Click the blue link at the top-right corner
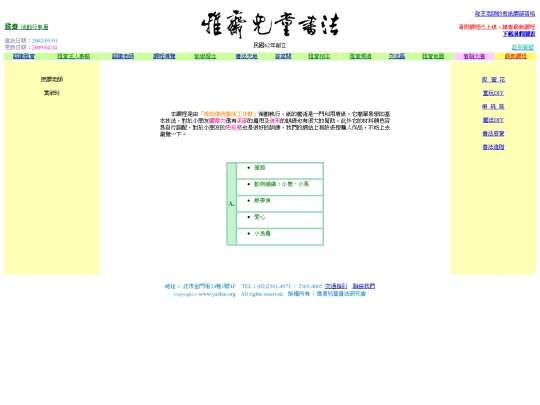This screenshot has height=405, width=540. [x=505, y=14]
